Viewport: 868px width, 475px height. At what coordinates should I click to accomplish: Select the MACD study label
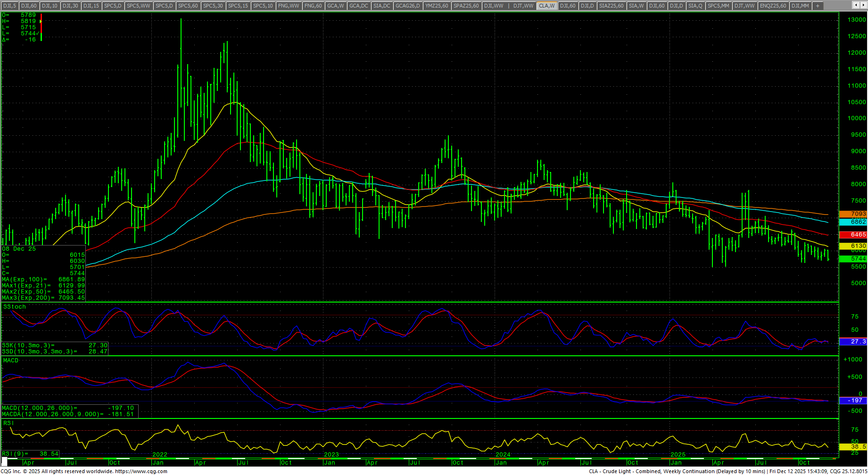tap(11, 360)
